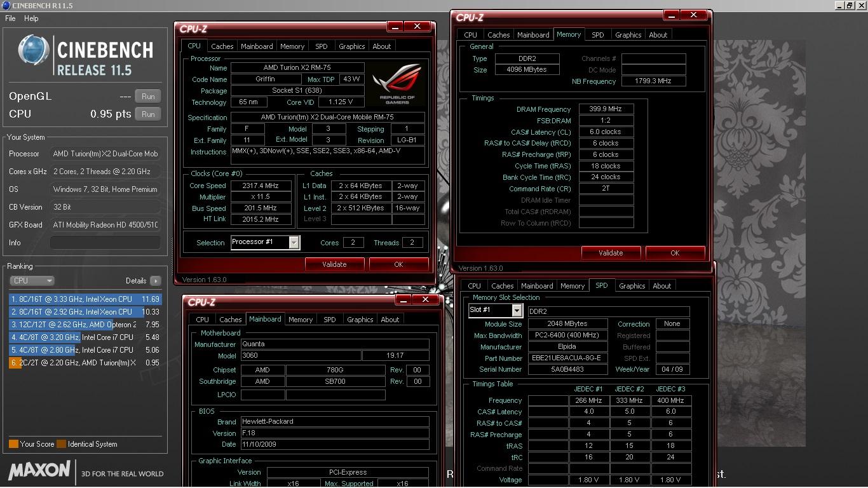Viewport: 868px width, 488px height.
Task: Click the Southbridge field SB700
Action: [335, 381]
